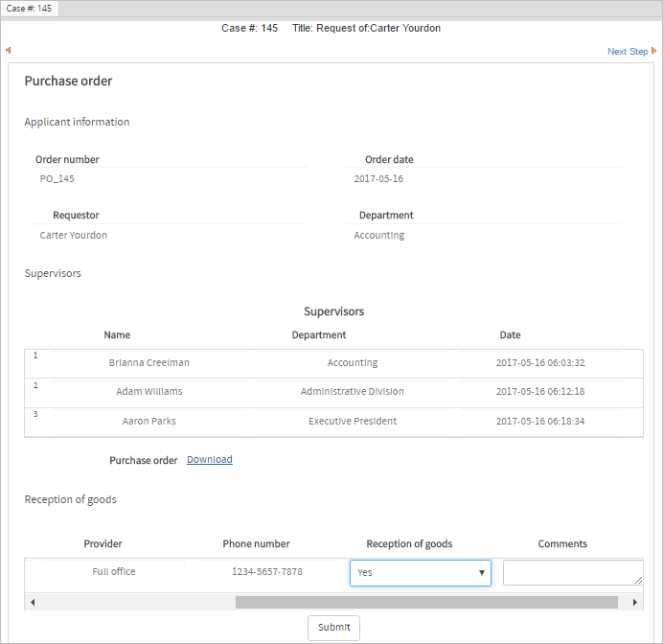Download the purchase order file
Screen dimensions: 663x644
coord(209,460)
